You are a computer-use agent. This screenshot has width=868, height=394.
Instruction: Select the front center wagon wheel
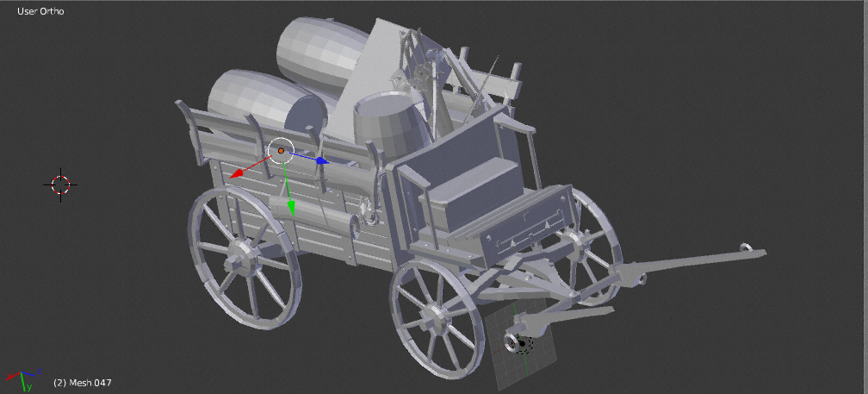(x=437, y=319)
